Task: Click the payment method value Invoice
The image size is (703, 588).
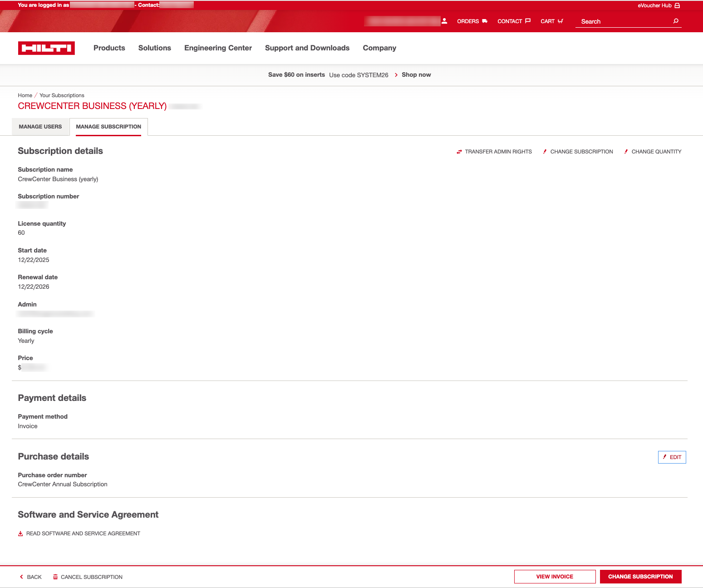Action: coord(28,426)
